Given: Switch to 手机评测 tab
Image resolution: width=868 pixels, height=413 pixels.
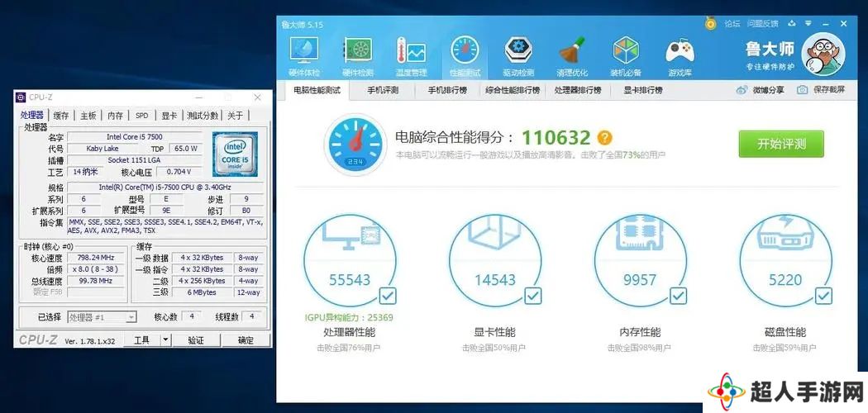Looking at the screenshot, I should tap(383, 90).
